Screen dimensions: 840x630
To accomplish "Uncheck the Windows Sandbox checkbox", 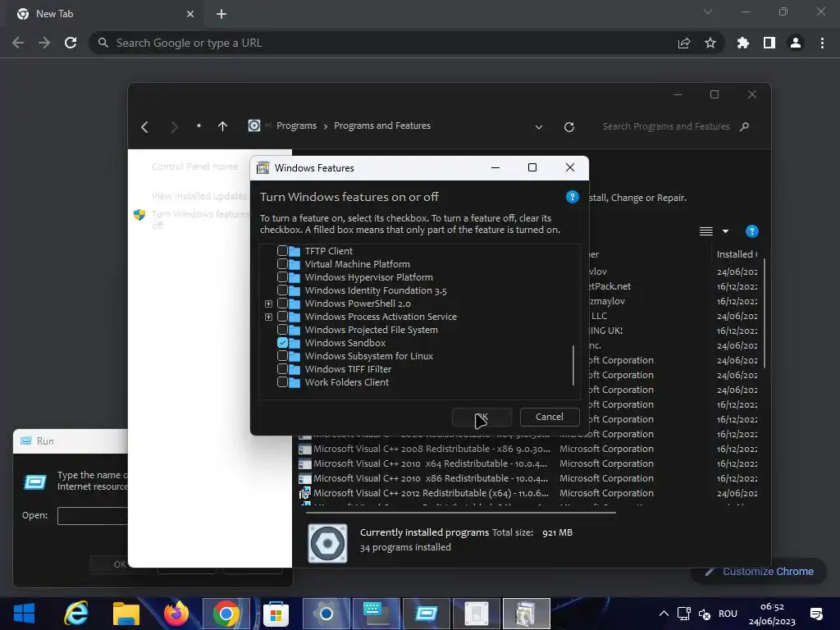I will click(282, 342).
